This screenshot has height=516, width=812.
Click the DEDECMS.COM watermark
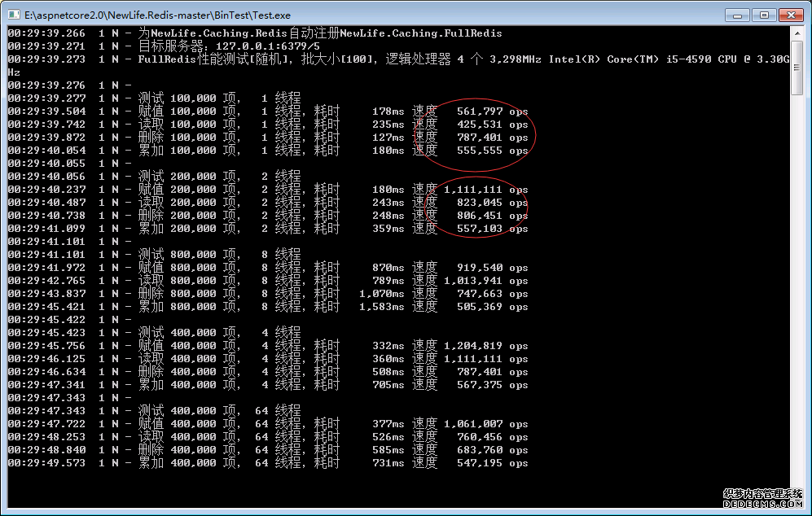click(x=764, y=504)
